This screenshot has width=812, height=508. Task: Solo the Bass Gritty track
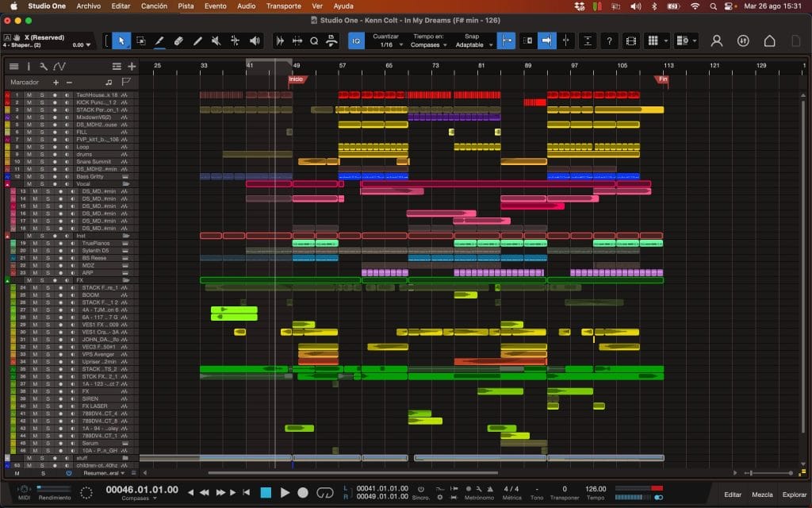pyautogui.click(x=41, y=176)
